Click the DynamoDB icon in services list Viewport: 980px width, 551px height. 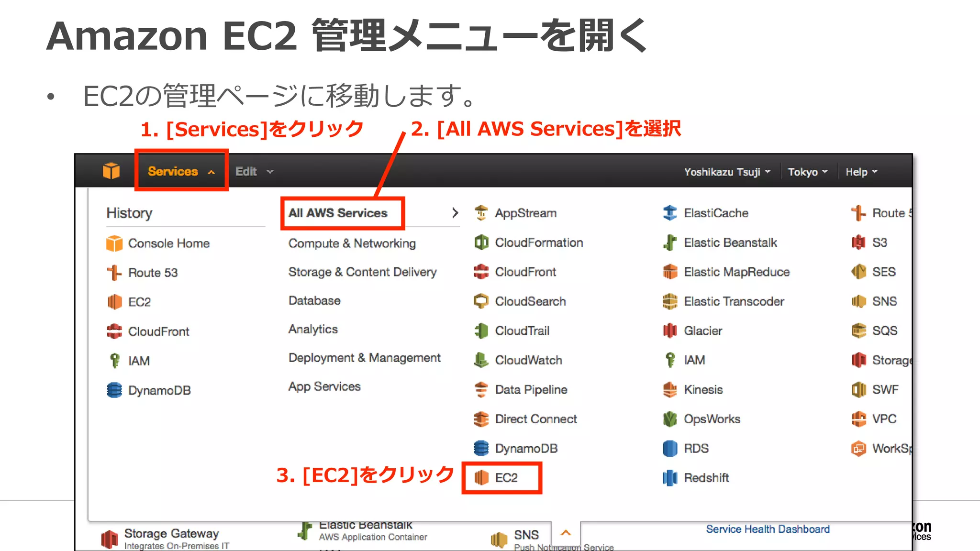click(481, 448)
